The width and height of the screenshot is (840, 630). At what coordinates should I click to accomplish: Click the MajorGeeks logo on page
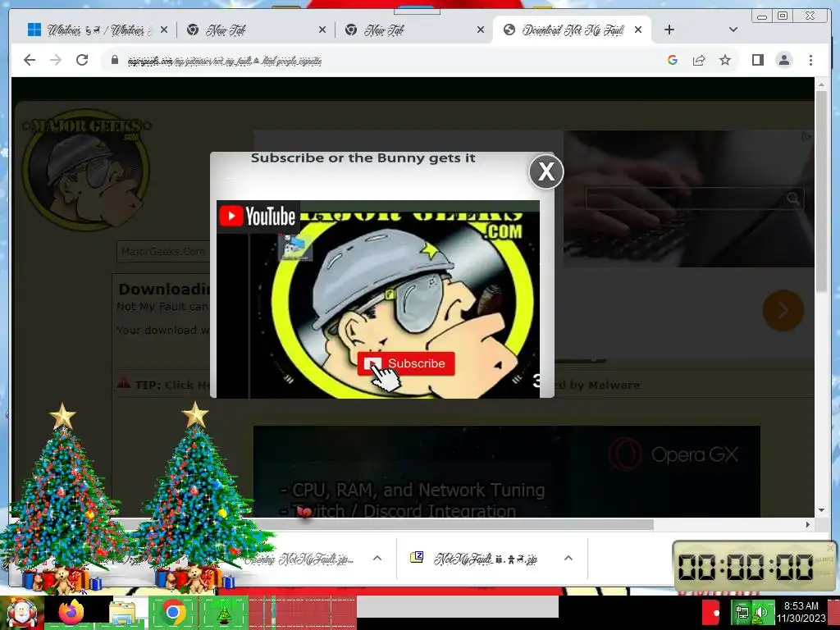tap(86, 171)
